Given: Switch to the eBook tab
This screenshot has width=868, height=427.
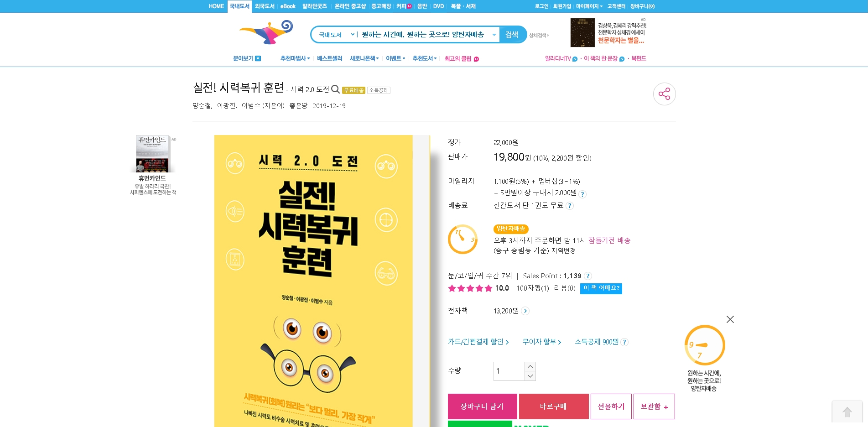Looking at the screenshot, I should point(288,6).
